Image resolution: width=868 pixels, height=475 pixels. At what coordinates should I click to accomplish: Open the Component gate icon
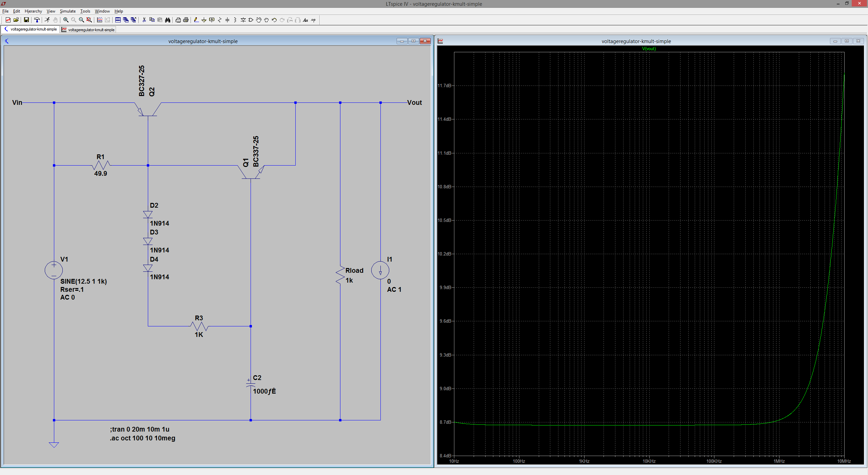tap(251, 20)
